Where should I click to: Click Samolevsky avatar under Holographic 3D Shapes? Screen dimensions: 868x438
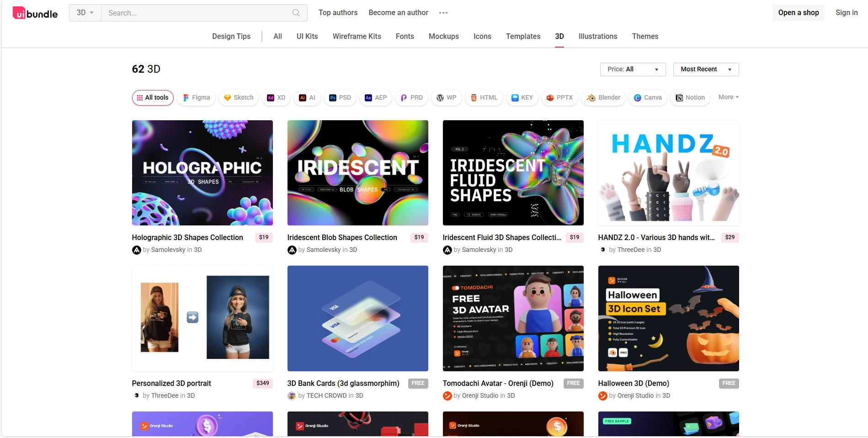click(136, 250)
